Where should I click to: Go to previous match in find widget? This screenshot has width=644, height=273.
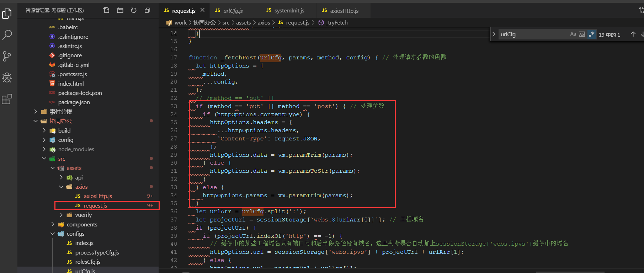tap(633, 34)
